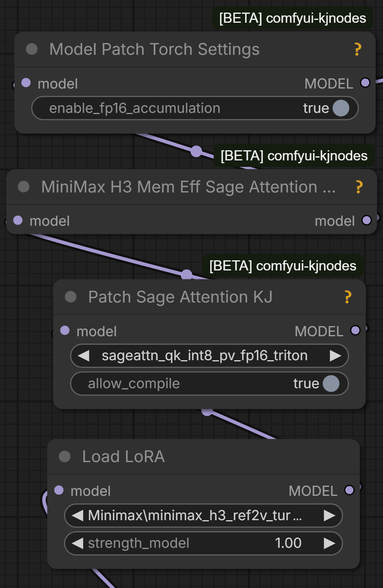383x588 pixels.
Task: Click comfyui-kjnodes badge above Patch Sage Attention KJ
Action: click(x=283, y=266)
